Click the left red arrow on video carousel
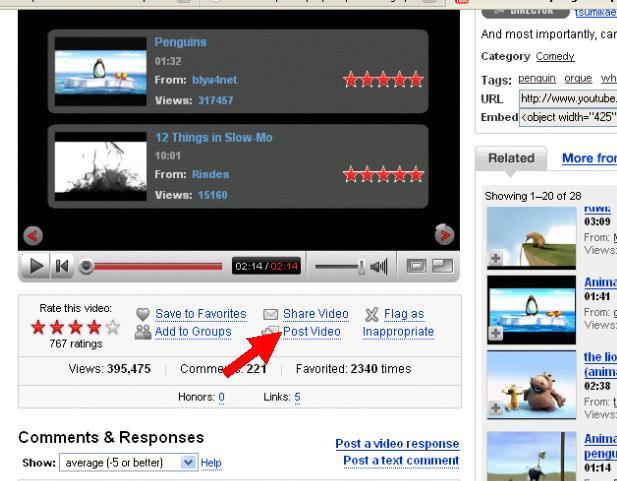 pos(31,235)
